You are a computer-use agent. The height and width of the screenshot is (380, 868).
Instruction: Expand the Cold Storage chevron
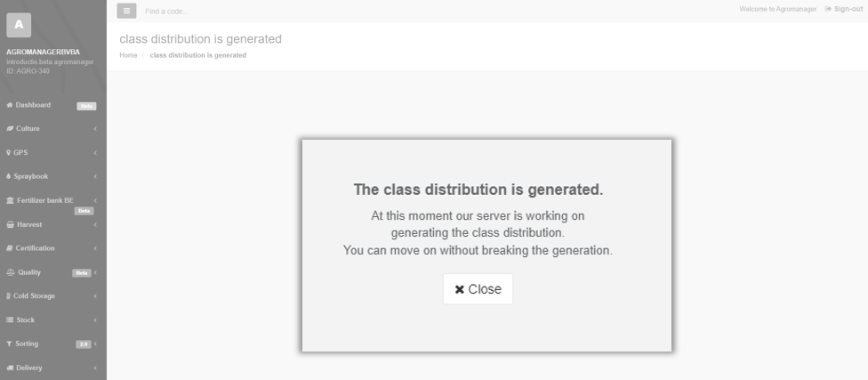click(x=95, y=296)
